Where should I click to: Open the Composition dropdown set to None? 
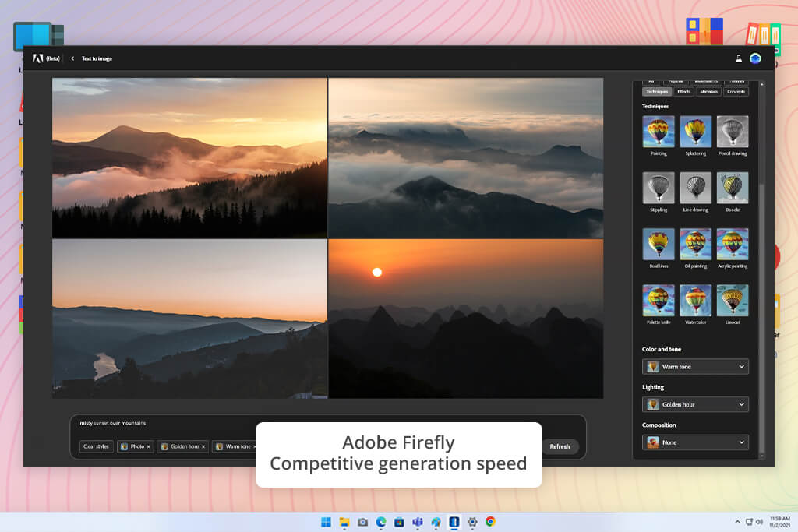[695, 442]
